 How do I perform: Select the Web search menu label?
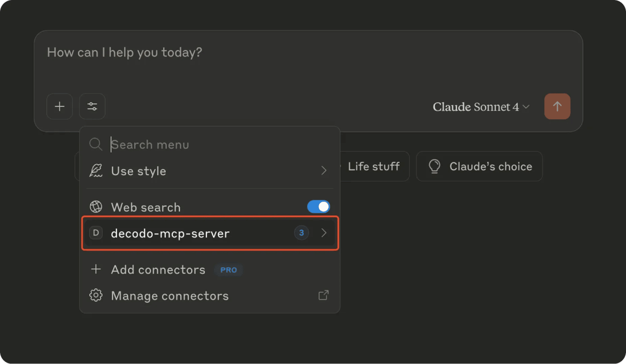pos(146,207)
